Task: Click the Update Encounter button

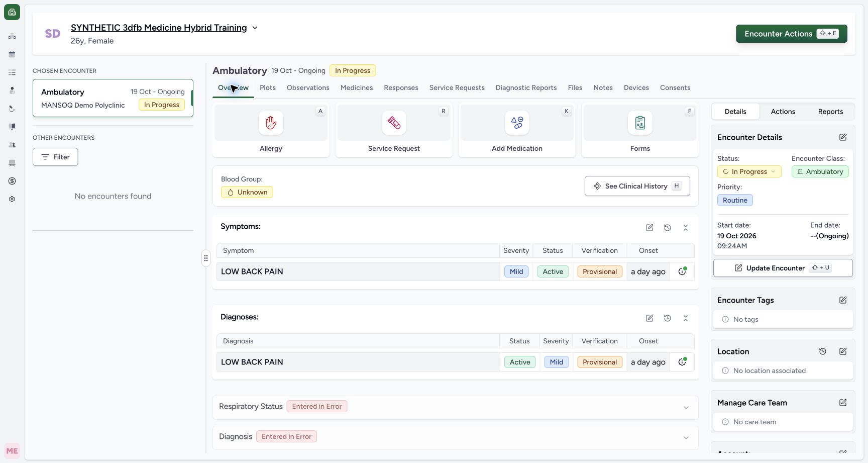Action: [783, 268]
